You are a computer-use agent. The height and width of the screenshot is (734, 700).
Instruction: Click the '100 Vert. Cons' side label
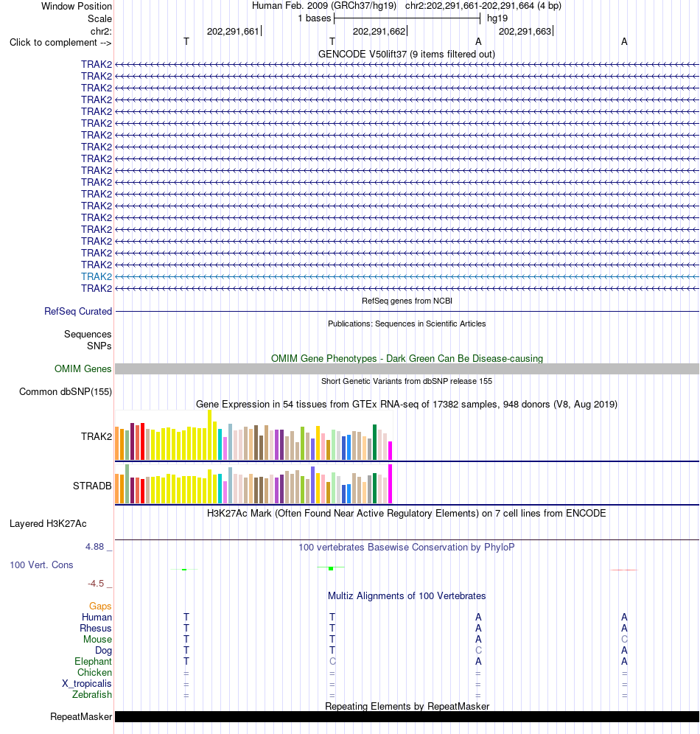pos(42,565)
